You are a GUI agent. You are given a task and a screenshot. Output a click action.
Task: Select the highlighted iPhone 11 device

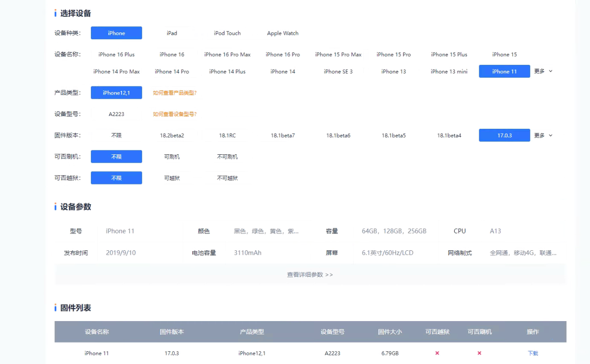[x=505, y=71]
